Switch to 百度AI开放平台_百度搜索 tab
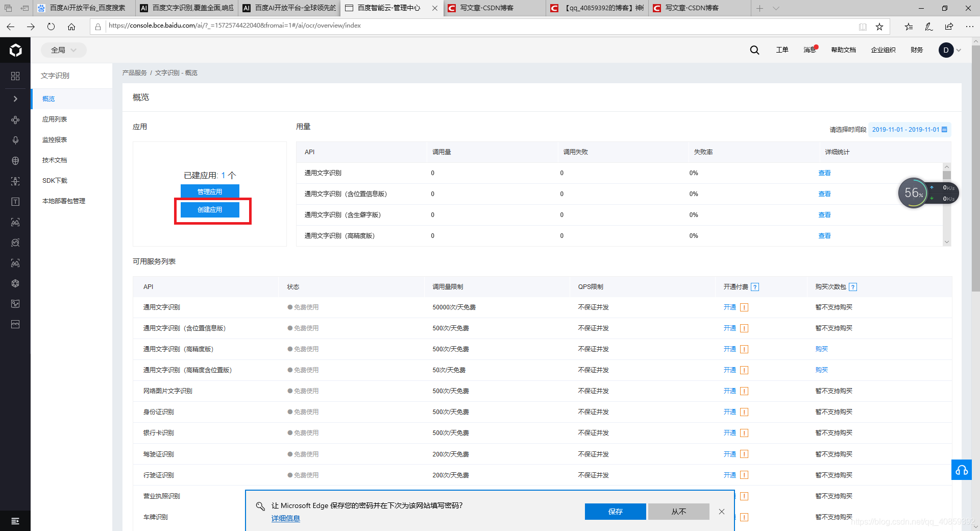 tap(85, 8)
